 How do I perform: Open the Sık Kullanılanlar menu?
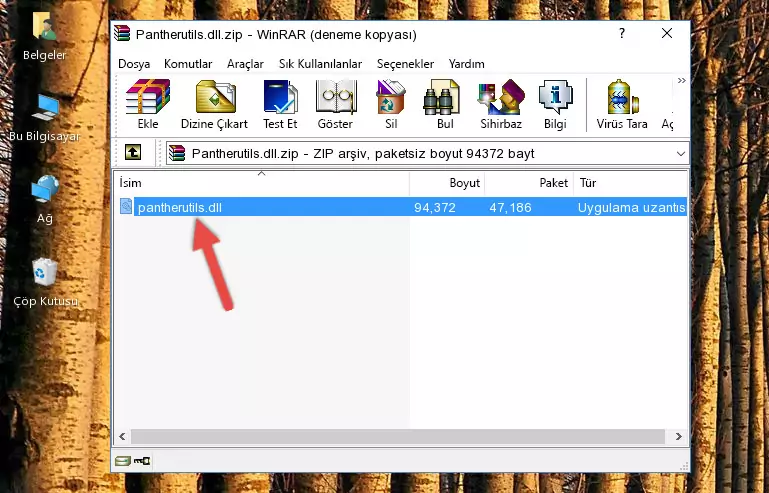320,64
